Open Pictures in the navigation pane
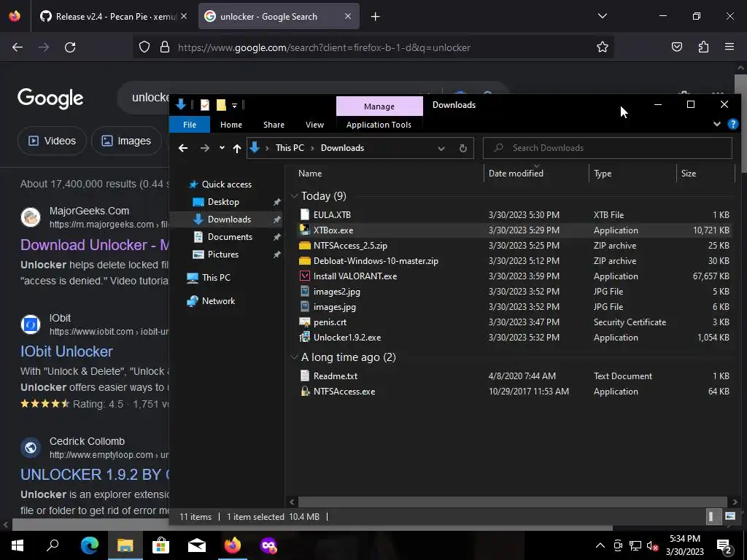 (x=223, y=254)
